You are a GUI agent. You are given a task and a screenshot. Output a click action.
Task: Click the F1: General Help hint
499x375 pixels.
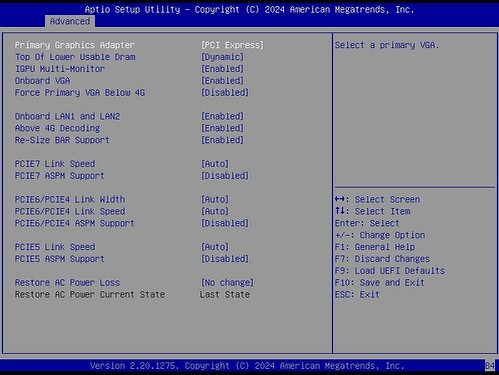pos(375,247)
